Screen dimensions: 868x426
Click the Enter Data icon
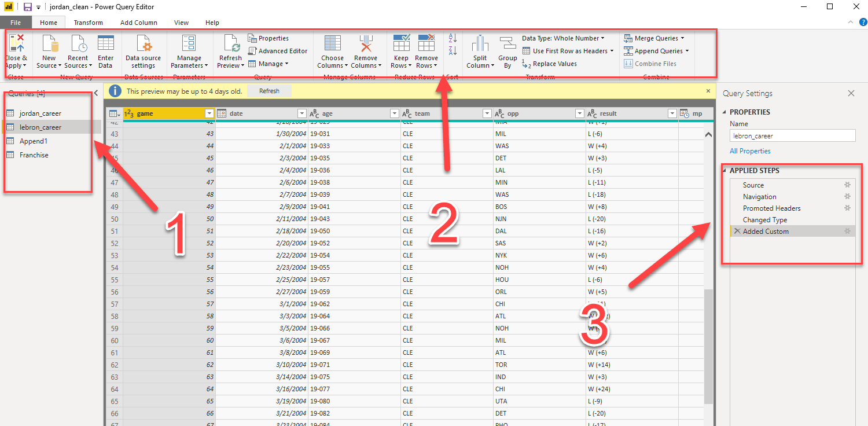point(105,44)
